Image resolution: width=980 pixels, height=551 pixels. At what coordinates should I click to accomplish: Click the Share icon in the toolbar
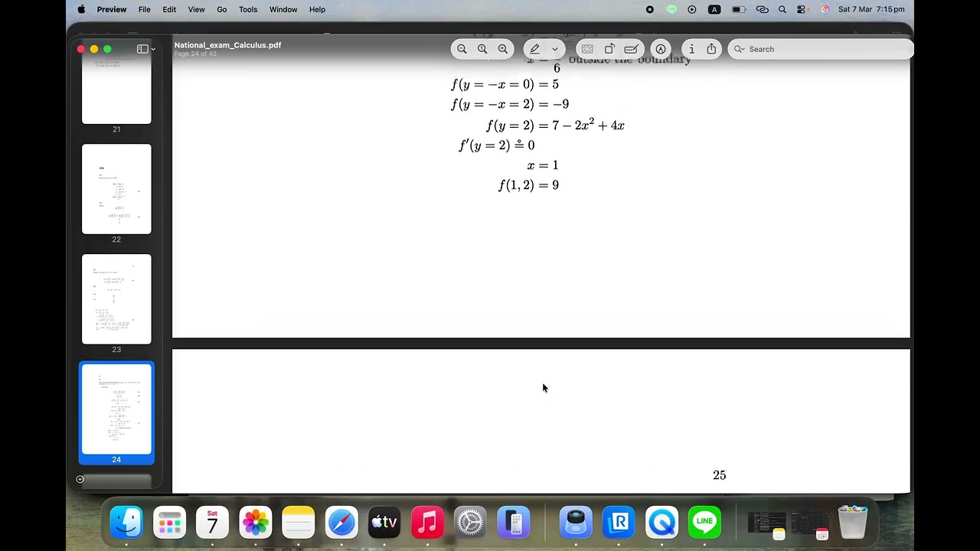[x=711, y=49]
